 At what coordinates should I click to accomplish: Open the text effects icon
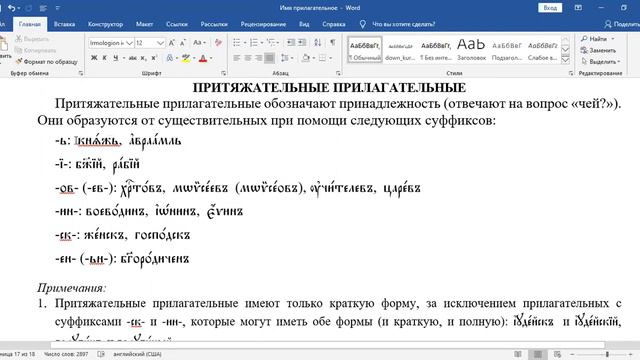[x=169, y=58]
